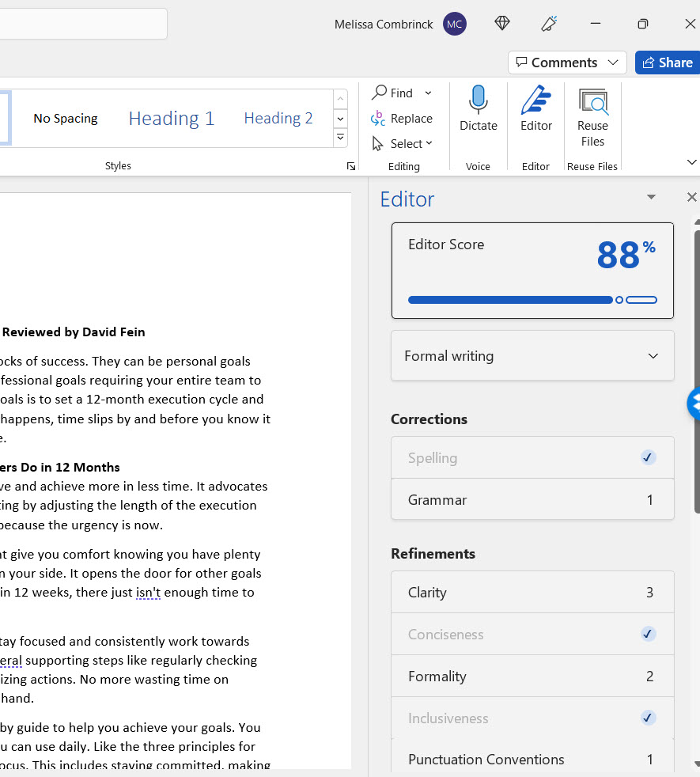Expand the Styles gallery more arrow
700x777 pixels.
tap(340, 138)
